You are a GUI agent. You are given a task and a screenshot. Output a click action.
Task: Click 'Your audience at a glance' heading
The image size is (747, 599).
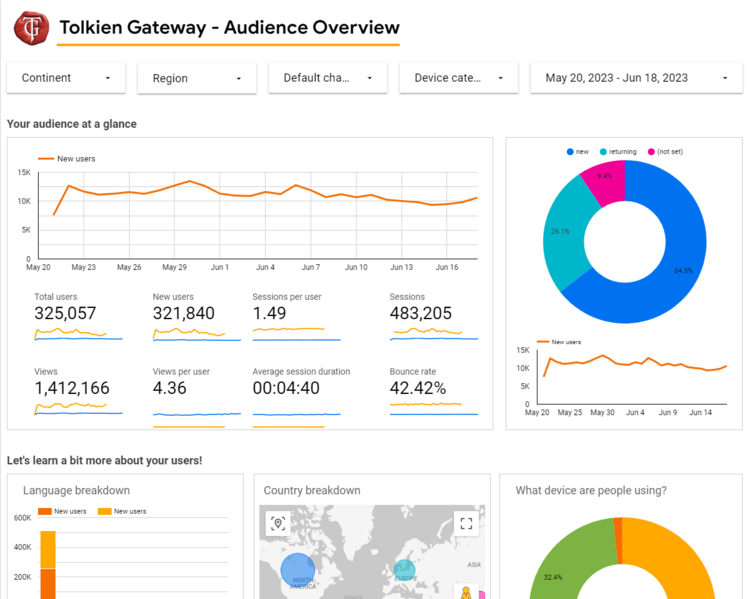[71, 124]
